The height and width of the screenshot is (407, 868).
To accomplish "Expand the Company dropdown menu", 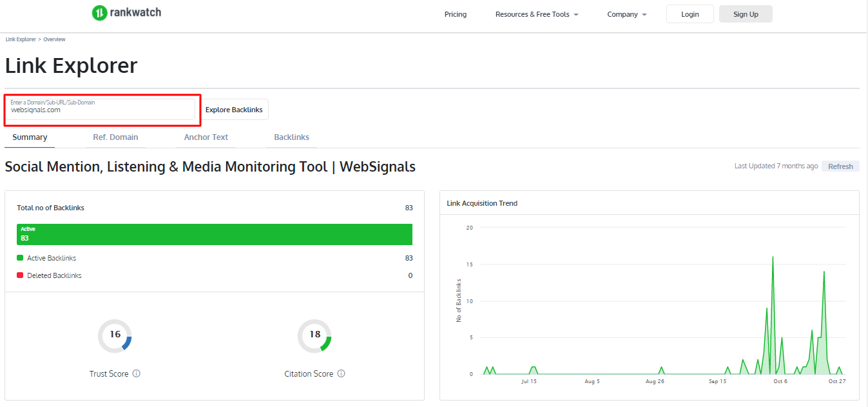I will (627, 14).
